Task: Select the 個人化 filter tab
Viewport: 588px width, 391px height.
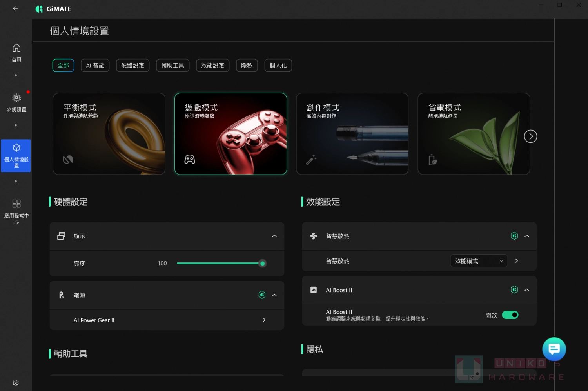Action: click(x=278, y=65)
